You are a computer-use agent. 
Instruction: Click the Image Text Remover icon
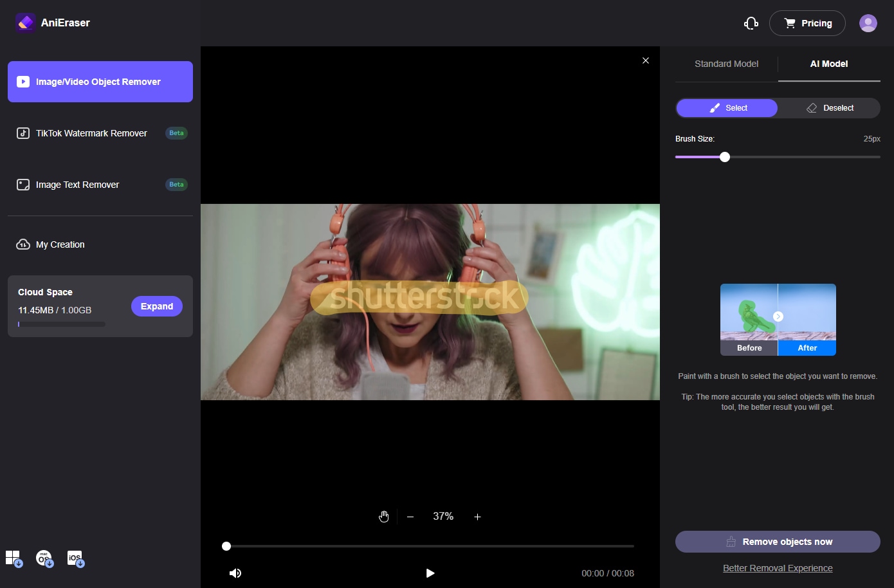pyautogui.click(x=23, y=185)
